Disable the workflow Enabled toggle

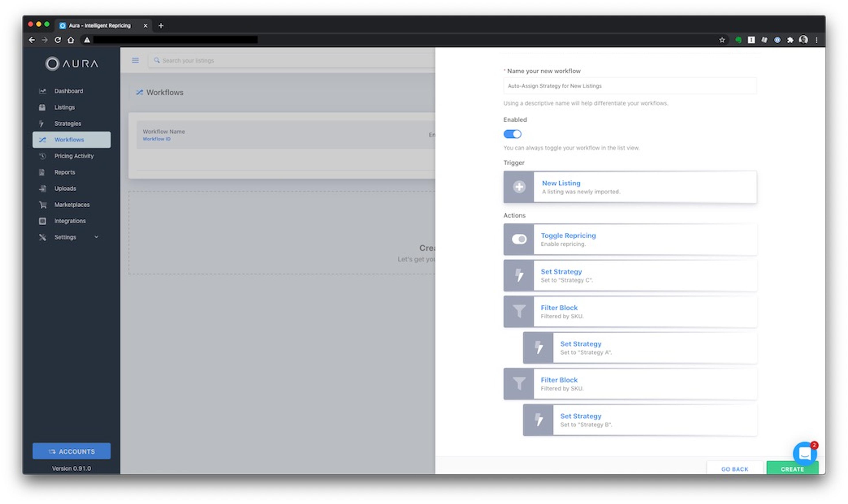pyautogui.click(x=512, y=134)
